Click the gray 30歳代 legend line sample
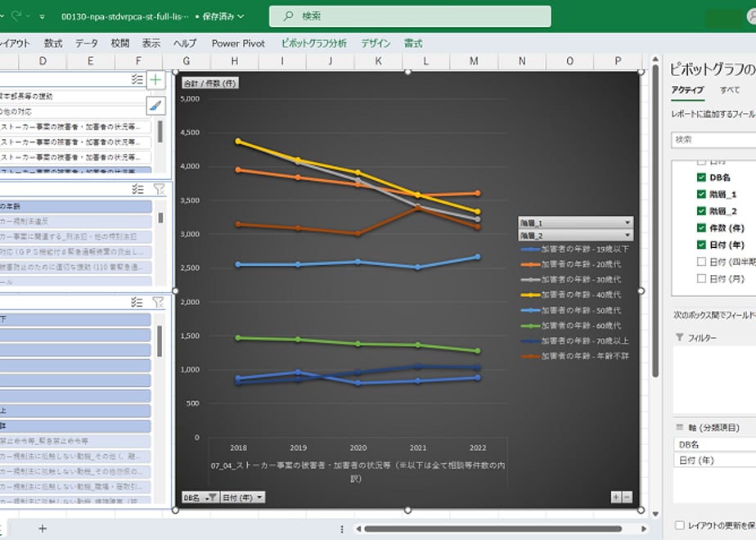The height and width of the screenshot is (540, 756). tap(530, 280)
